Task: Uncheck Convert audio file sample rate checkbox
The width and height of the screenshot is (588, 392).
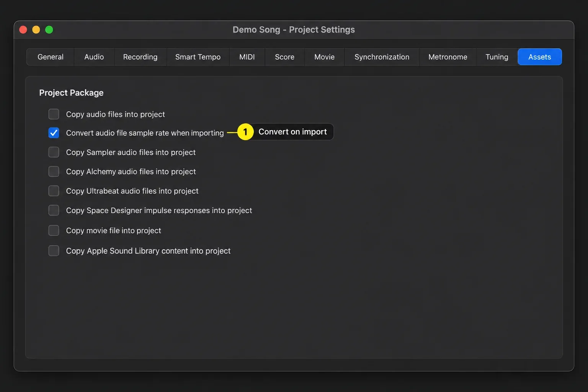Action: (x=54, y=133)
